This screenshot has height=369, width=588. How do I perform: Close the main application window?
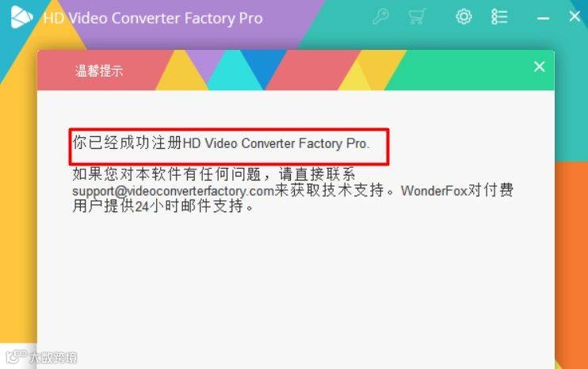coord(575,16)
